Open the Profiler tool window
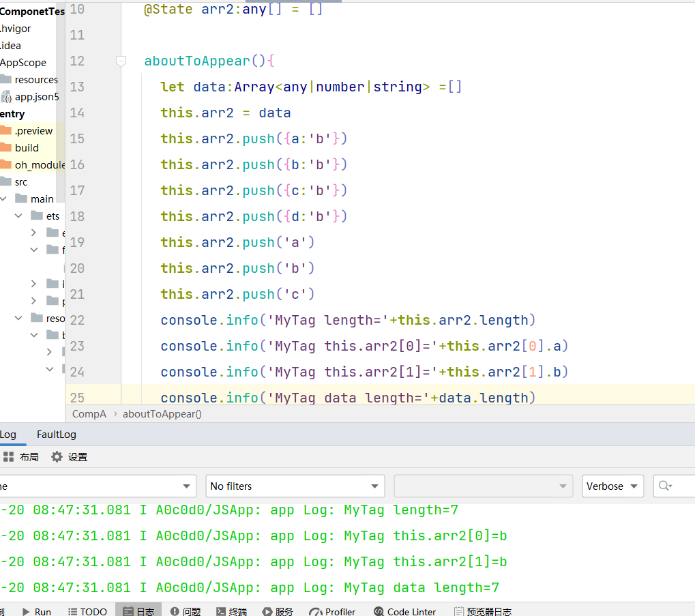Image resolution: width=695 pixels, height=616 pixels. click(x=332, y=612)
